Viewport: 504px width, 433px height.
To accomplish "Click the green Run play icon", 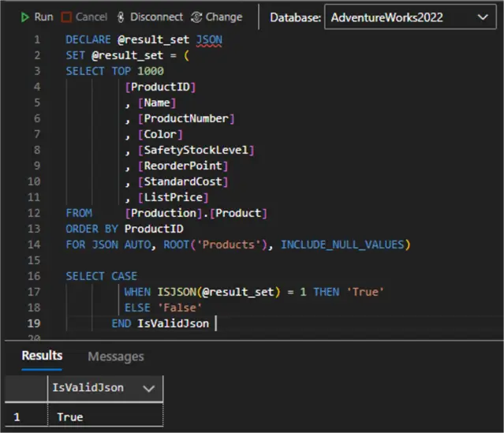I will (x=24, y=17).
